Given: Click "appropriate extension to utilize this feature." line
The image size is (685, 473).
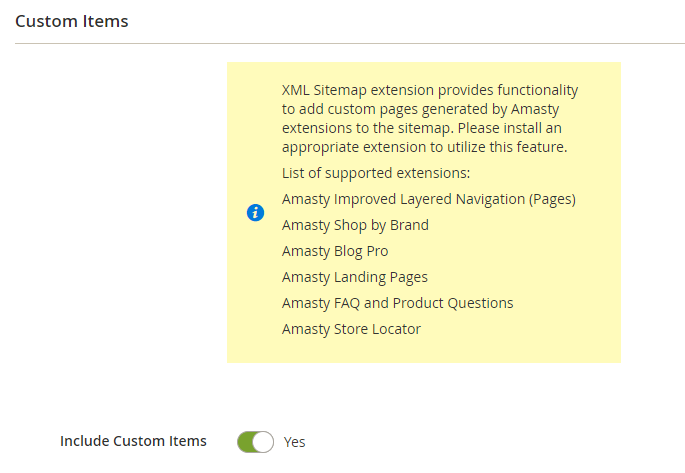Looking at the screenshot, I should [x=425, y=147].
